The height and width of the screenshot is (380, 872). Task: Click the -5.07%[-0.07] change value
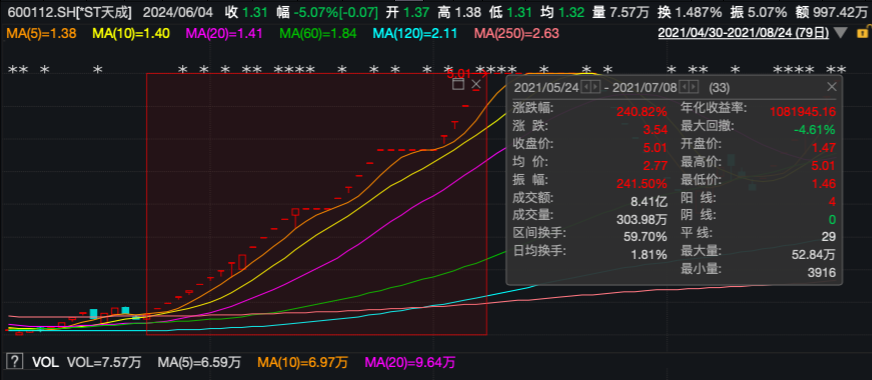[x=335, y=12]
